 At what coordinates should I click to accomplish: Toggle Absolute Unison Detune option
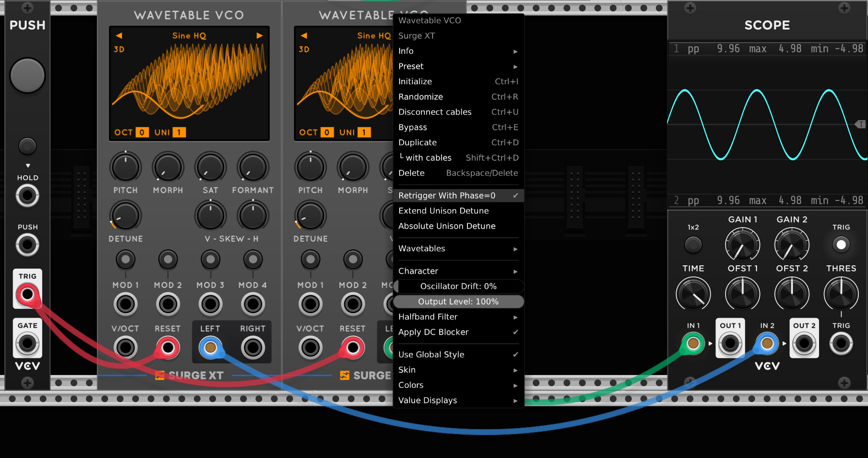click(x=458, y=226)
